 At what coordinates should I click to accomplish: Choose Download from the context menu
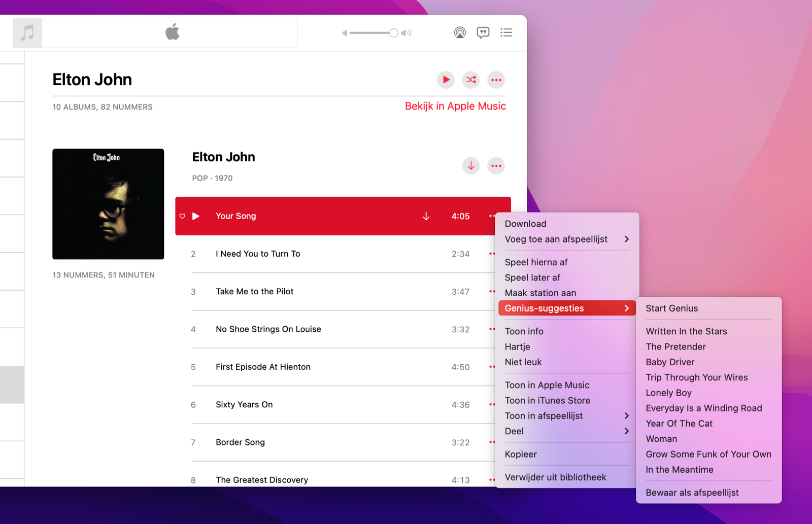click(567, 224)
